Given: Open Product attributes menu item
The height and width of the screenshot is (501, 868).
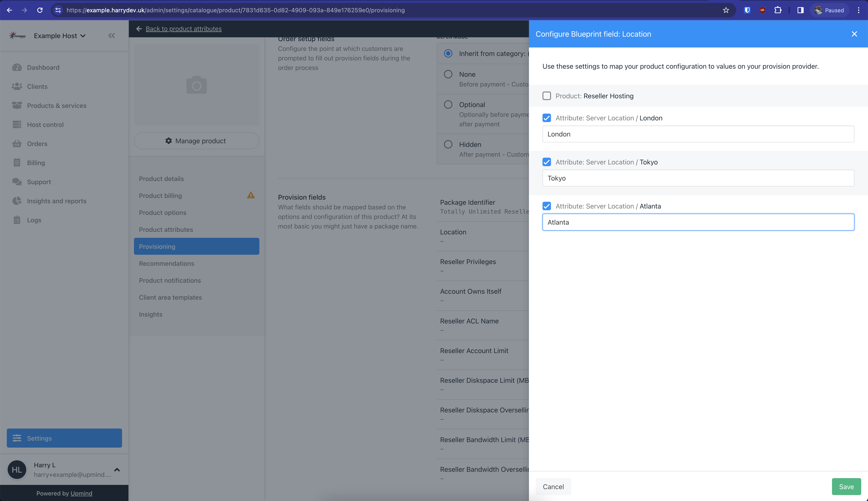Looking at the screenshot, I should [x=166, y=229].
